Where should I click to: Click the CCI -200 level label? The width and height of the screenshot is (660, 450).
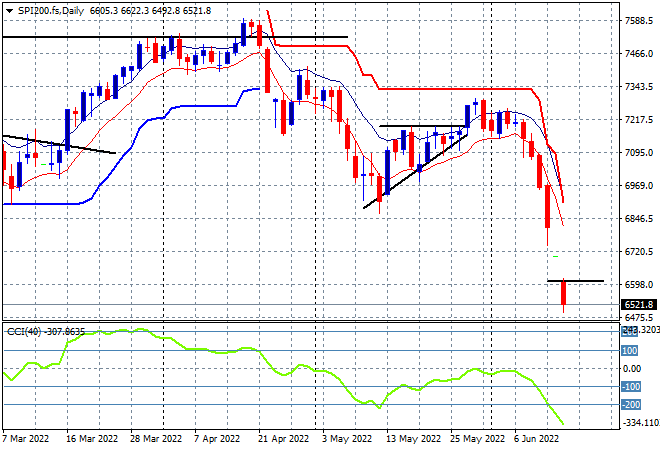point(631,405)
